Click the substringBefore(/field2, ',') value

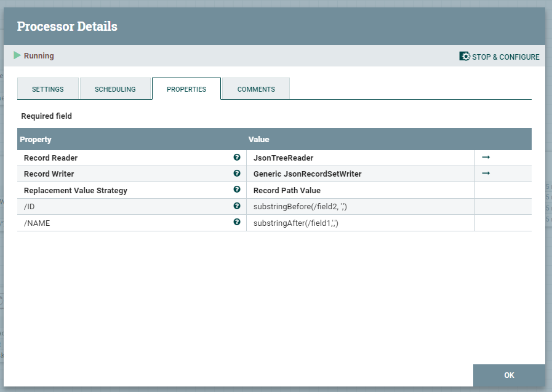tap(300, 207)
